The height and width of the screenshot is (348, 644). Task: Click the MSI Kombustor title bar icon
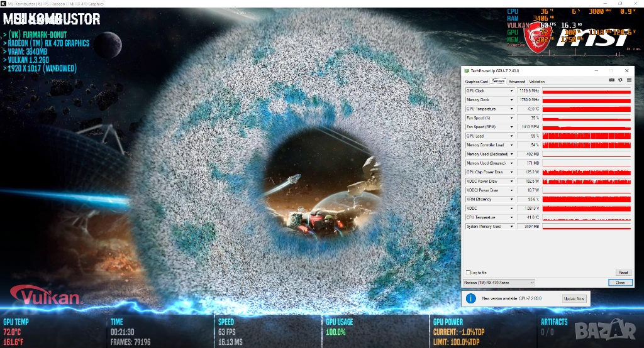[4, 4]
